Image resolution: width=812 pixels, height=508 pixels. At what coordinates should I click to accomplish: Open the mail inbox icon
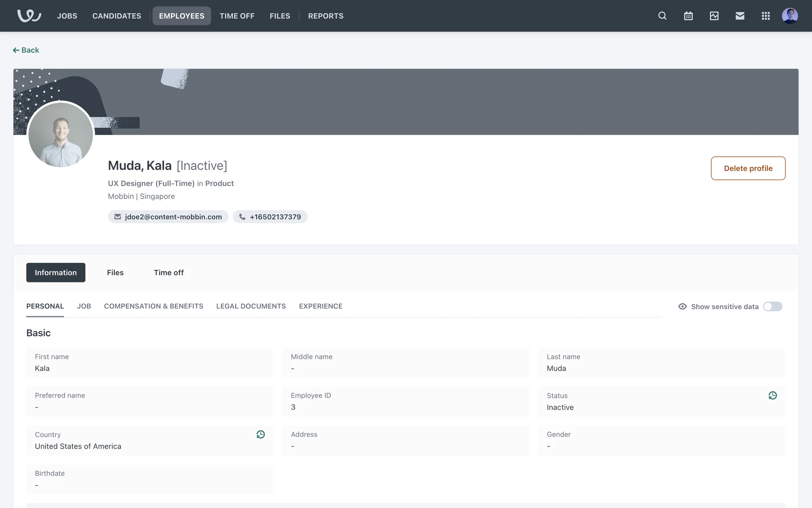(x=740, y=16)
